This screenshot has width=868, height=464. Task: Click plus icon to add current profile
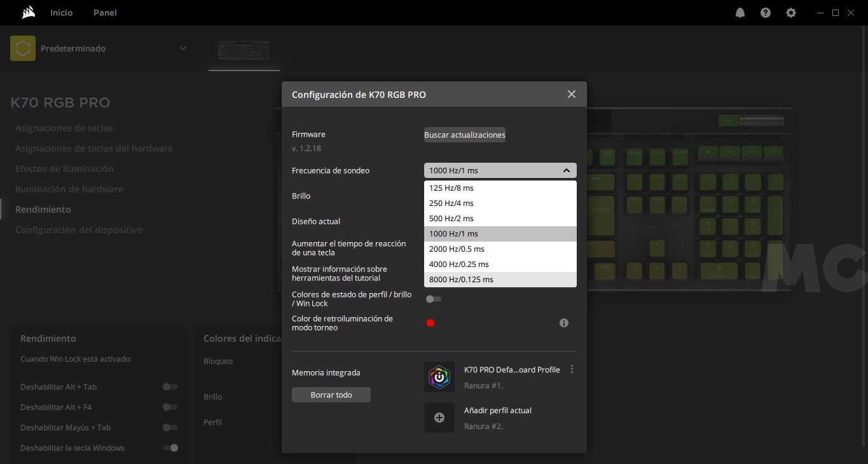pyautogui.click(x=439, y=418)
